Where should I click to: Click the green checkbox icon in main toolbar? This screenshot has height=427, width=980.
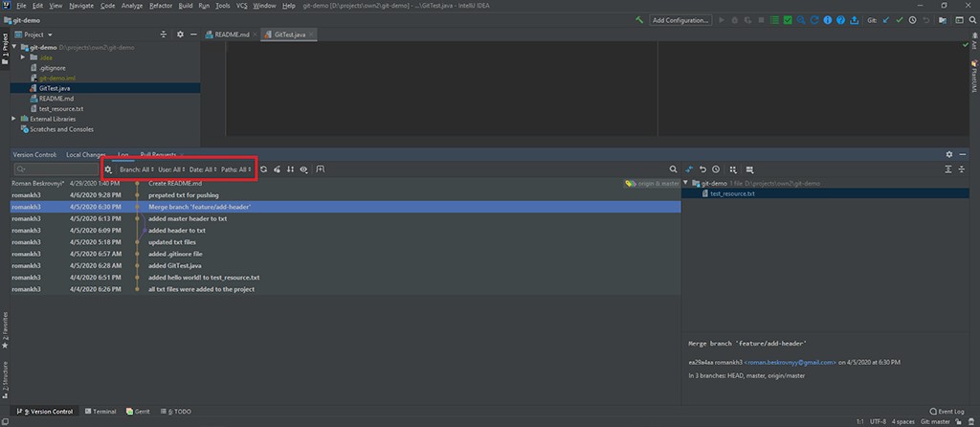[788, 20]
